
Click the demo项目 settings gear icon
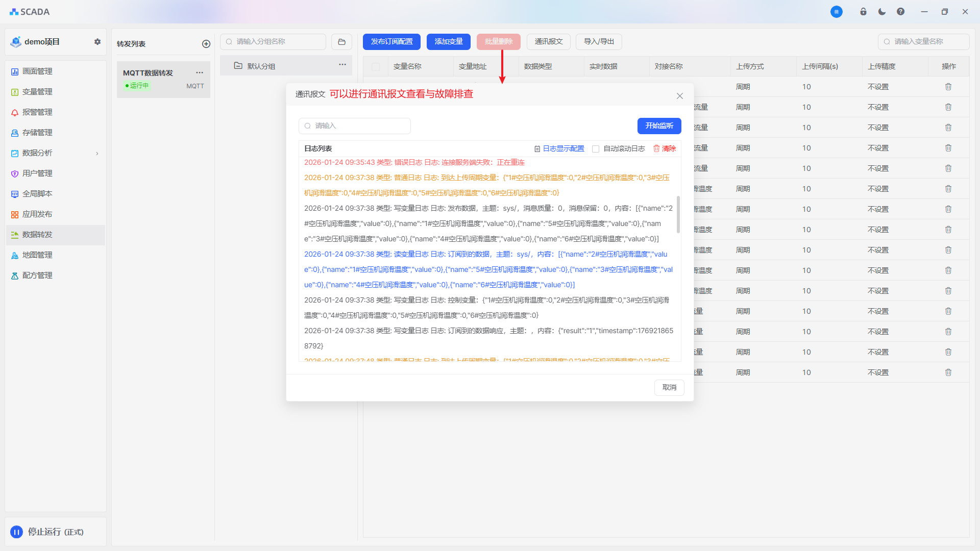[x=97, y=42]
